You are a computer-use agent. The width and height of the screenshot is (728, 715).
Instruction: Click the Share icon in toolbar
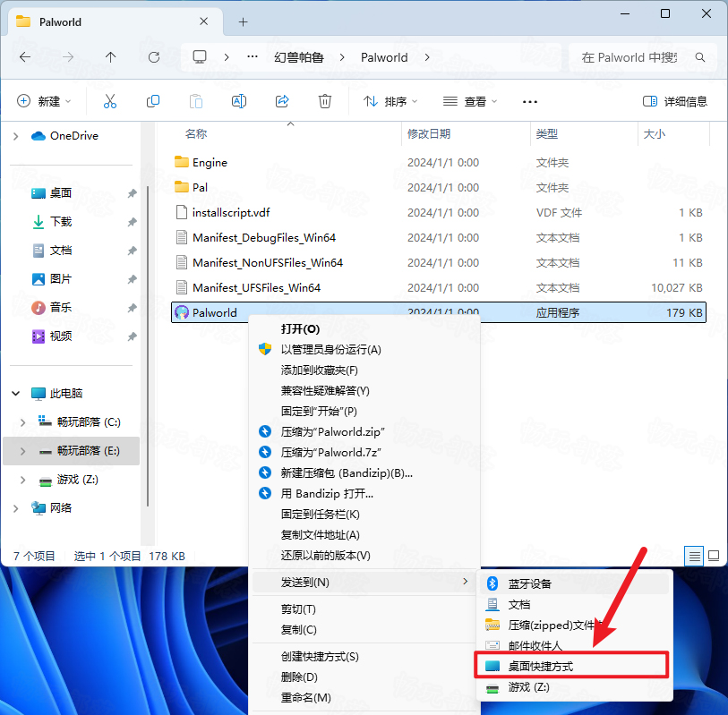(282, 101)
